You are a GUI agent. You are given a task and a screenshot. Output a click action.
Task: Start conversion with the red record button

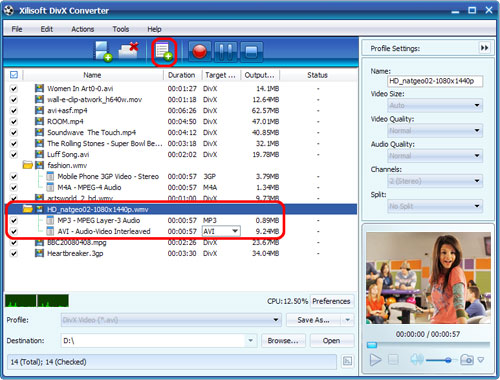[200, 52]
